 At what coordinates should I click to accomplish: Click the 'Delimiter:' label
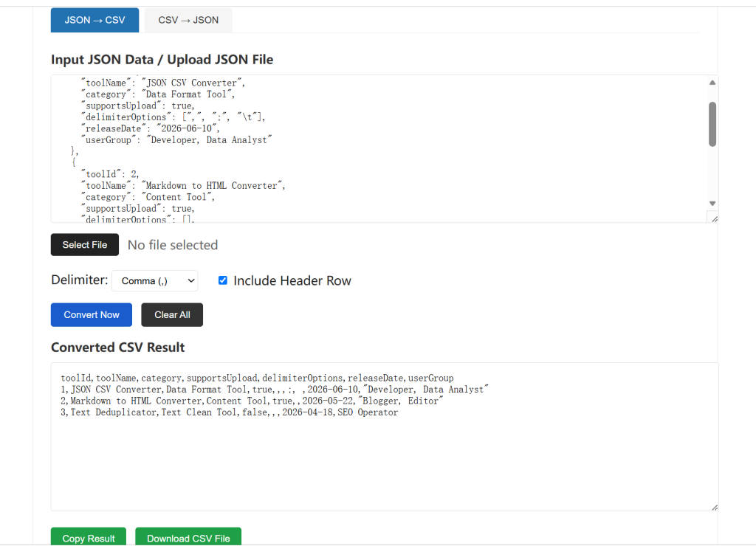pos(80,280)
